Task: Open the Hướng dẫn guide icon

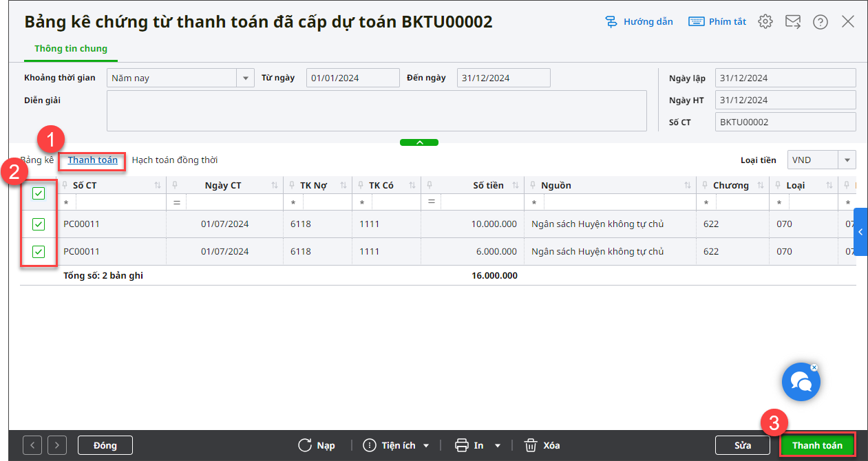Action: click(x=611, y=22)
